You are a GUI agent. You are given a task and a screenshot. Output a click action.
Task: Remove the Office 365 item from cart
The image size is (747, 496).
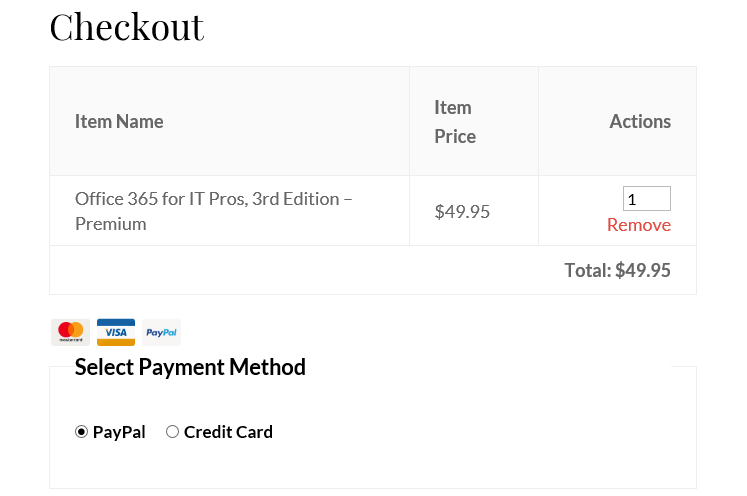639,225
